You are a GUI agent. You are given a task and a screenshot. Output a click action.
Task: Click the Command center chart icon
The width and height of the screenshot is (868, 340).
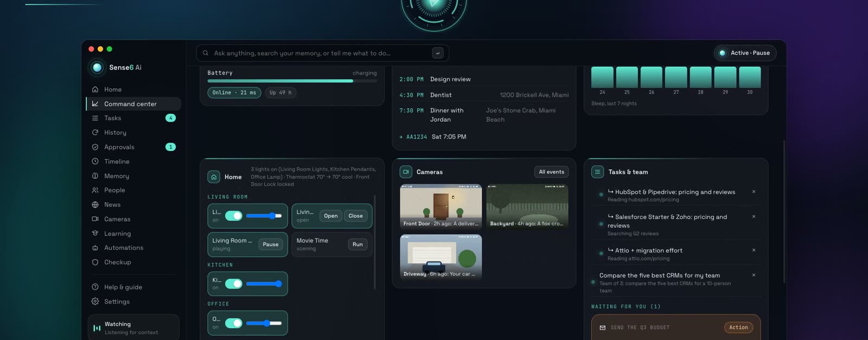click(95, 104)
